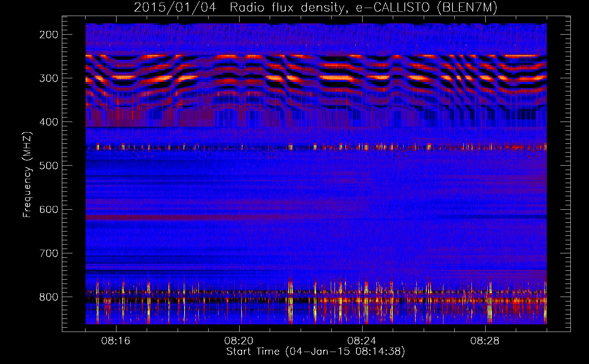The width and height of the screenshot is (589, 364).
Task: Click the 200 frequency tick label
Action: pos(49,35)
